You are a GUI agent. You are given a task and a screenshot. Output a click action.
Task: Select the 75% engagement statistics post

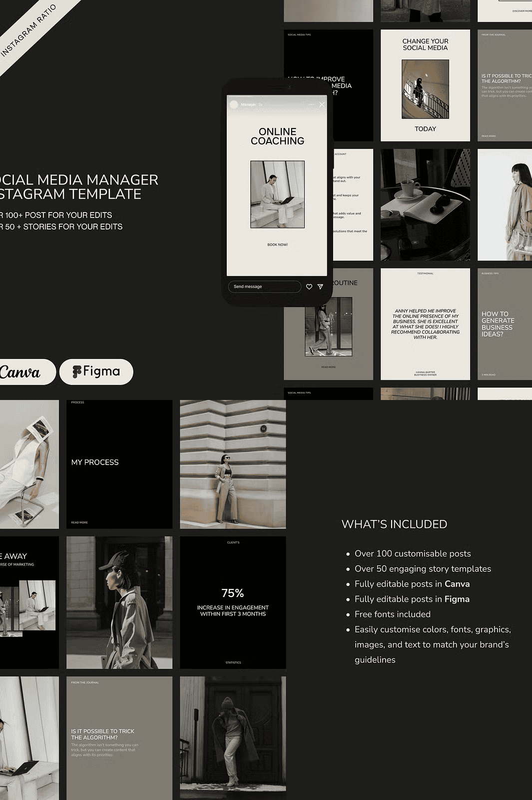pyautogui.click(x=233, y=602)
